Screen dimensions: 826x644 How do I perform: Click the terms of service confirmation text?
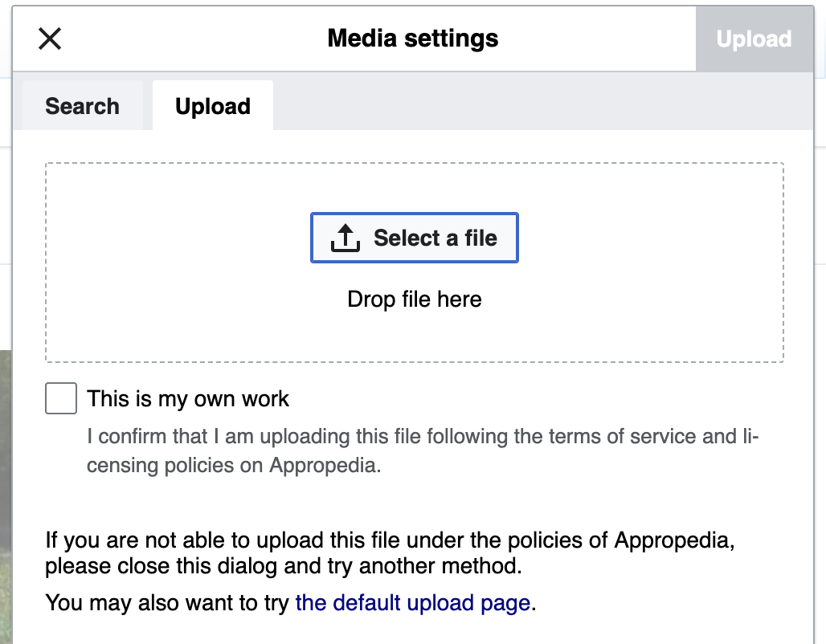[x=422, y=437]
